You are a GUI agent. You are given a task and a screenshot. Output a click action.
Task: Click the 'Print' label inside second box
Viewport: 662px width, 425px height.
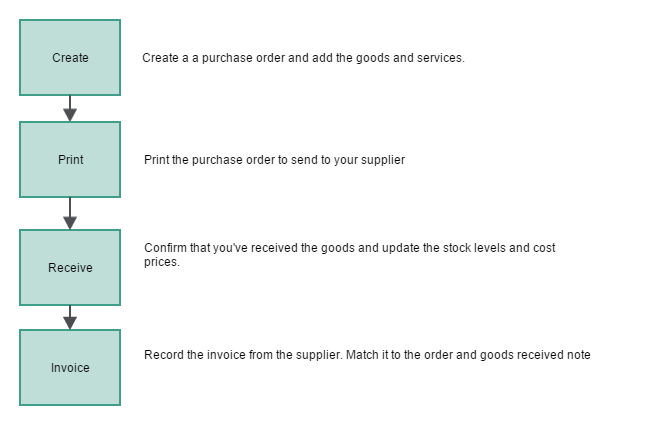71,160
